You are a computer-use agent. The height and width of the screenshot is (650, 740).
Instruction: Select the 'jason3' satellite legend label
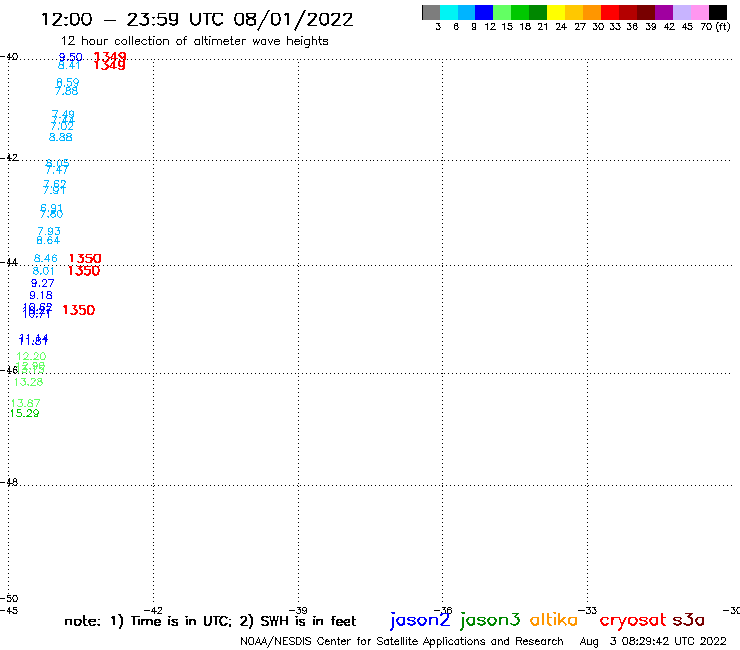click(490, 620)
